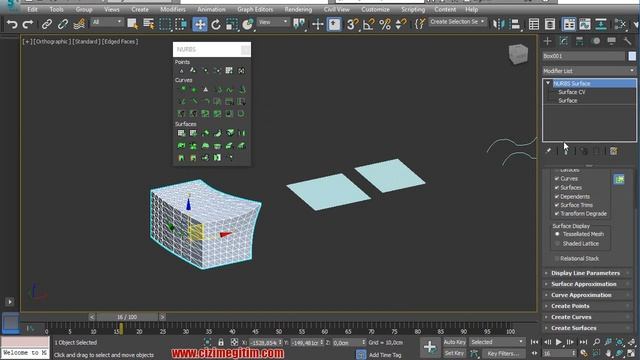
Task: Expand the Surface Approximation rollout
Action: pyautogui.click(x=588, y=284)
